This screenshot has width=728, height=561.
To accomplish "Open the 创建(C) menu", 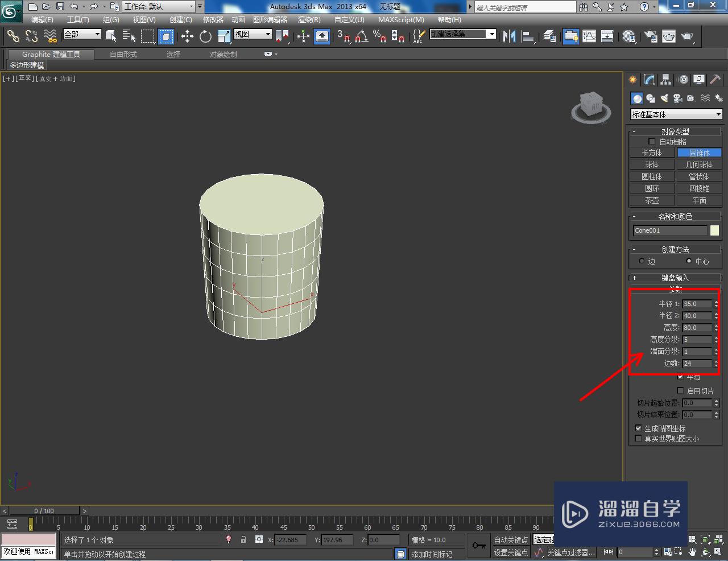I will [x=181, y=19].
